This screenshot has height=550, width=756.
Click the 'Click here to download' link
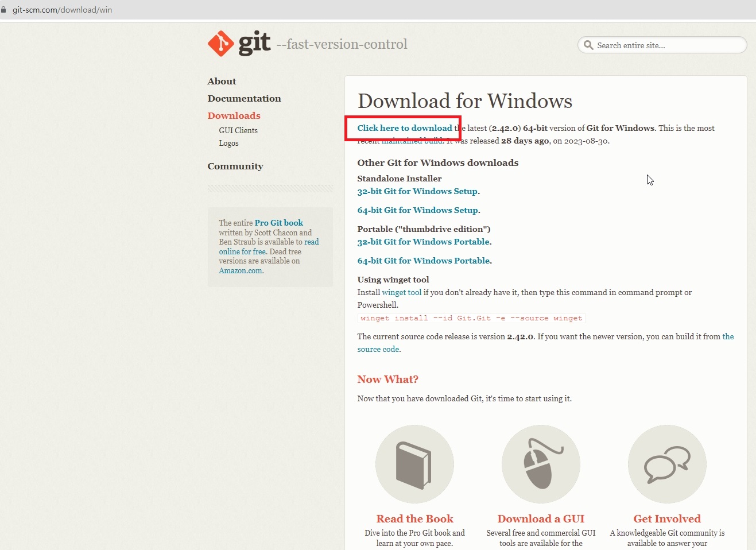click(x=405, y=128)
